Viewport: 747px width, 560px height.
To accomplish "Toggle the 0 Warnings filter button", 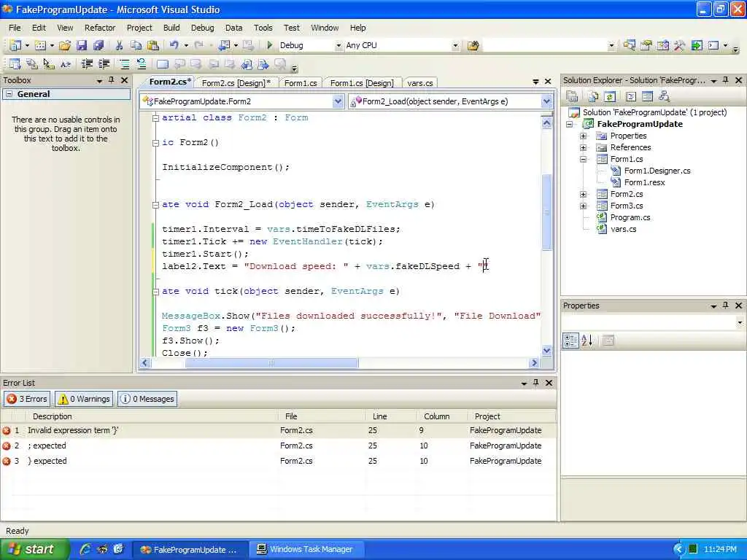I will coord(84,399).
